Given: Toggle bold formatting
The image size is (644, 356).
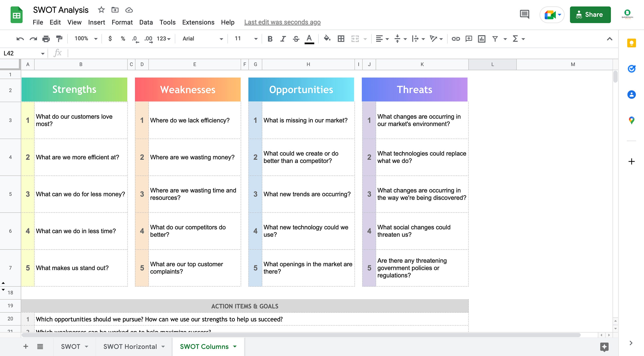Looking at the screenshot, I should coord(270,39).
